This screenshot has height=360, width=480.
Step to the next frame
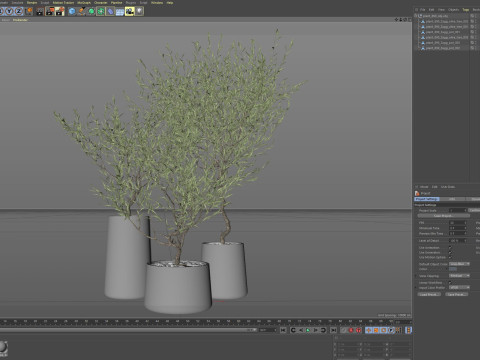[316, 330]
